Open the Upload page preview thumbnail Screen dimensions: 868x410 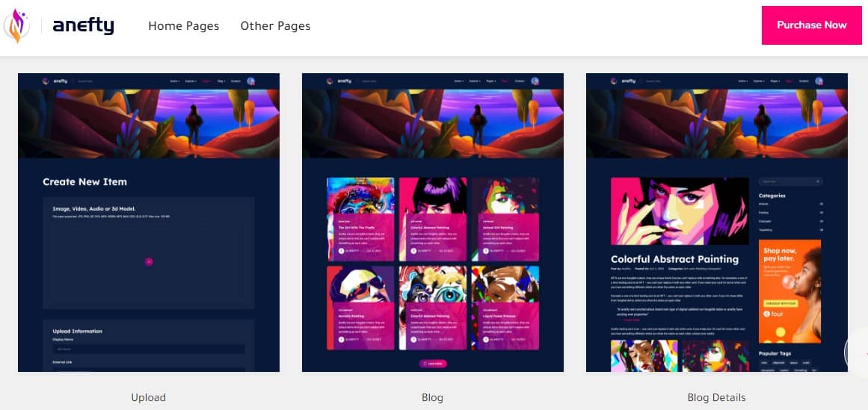(x=148, y=223)
